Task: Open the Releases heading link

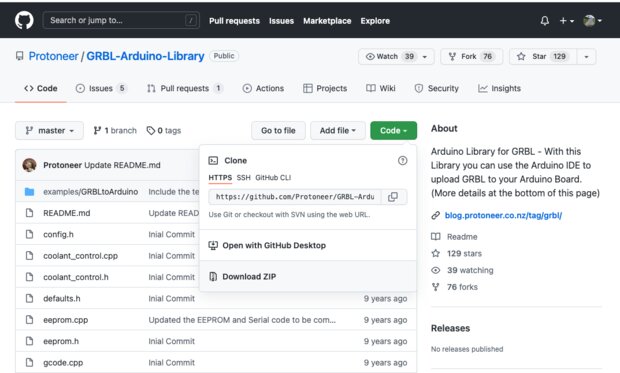Action: coord(450,328)
